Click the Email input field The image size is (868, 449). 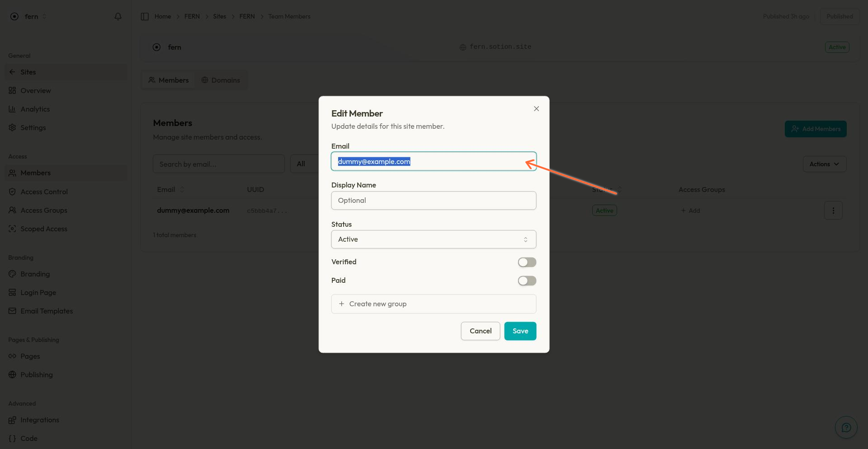coord(434,161)
